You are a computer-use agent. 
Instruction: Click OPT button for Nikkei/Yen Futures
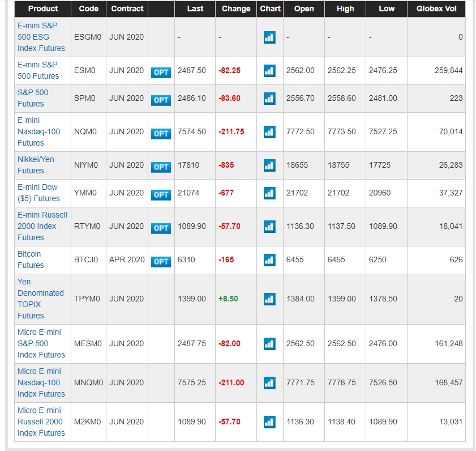161,167
